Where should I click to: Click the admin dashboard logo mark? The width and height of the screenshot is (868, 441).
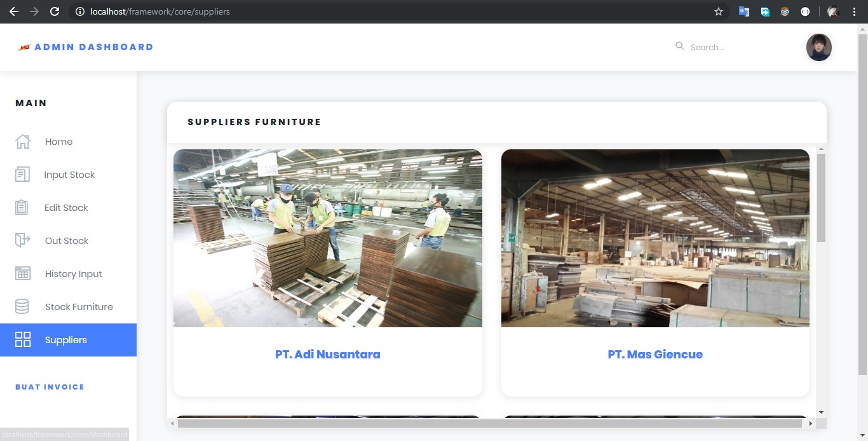click(x=24, y=47)
